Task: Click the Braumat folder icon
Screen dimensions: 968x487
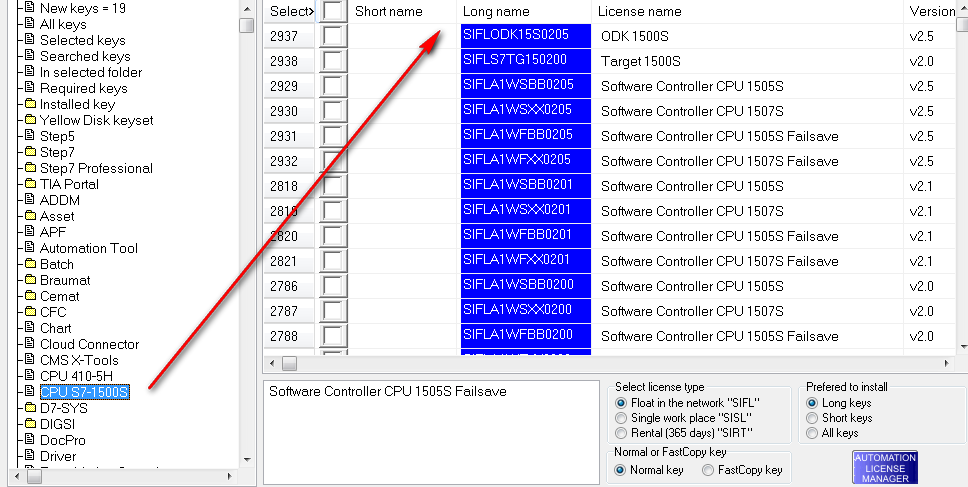Action: click(30, 280)
